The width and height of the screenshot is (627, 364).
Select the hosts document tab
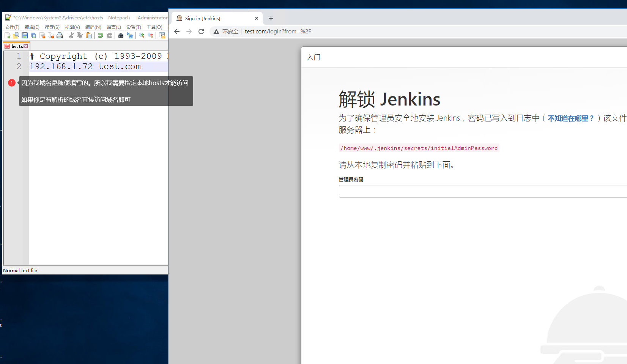pos(16,46)
